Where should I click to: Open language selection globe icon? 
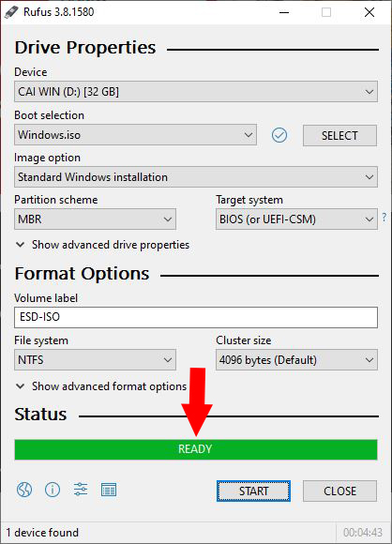24,490
